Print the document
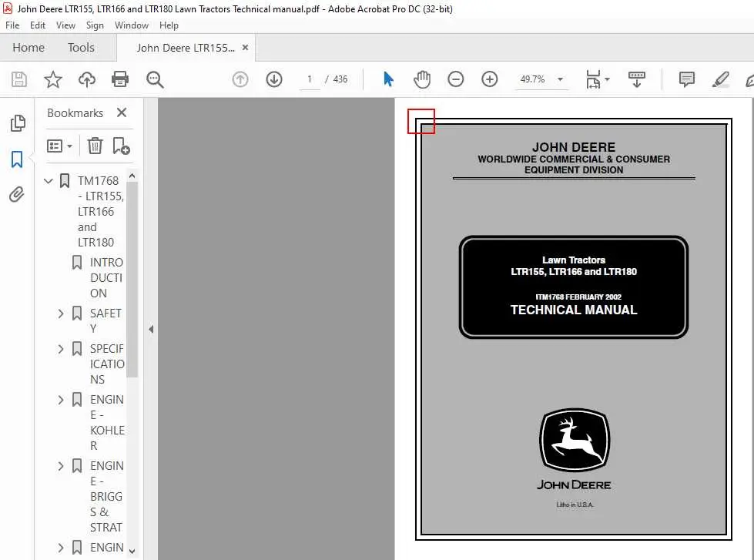Image resolution: width=754 pixels, height=560 pixels. click(x=120, y=79)
